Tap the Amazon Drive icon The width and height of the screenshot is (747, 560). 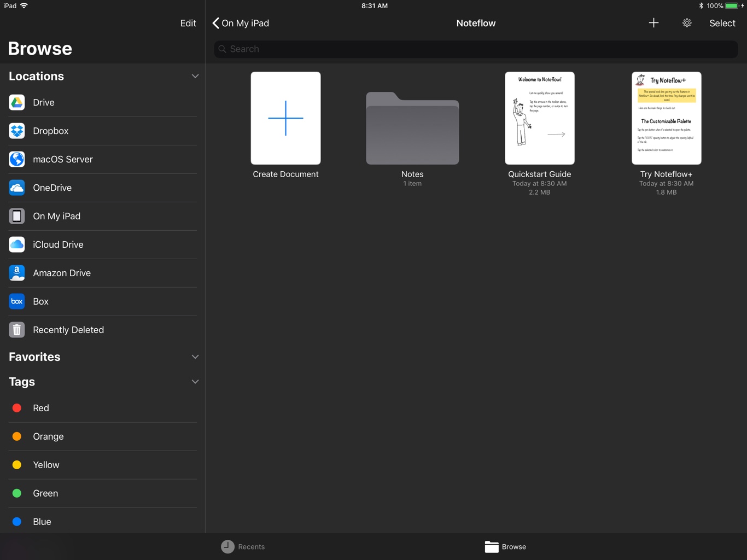17,273
